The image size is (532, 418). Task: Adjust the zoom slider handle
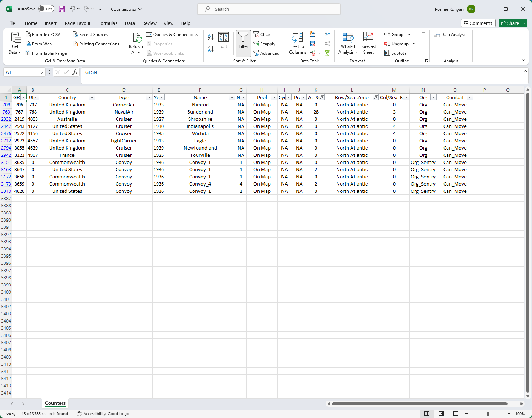coord(488,414)
